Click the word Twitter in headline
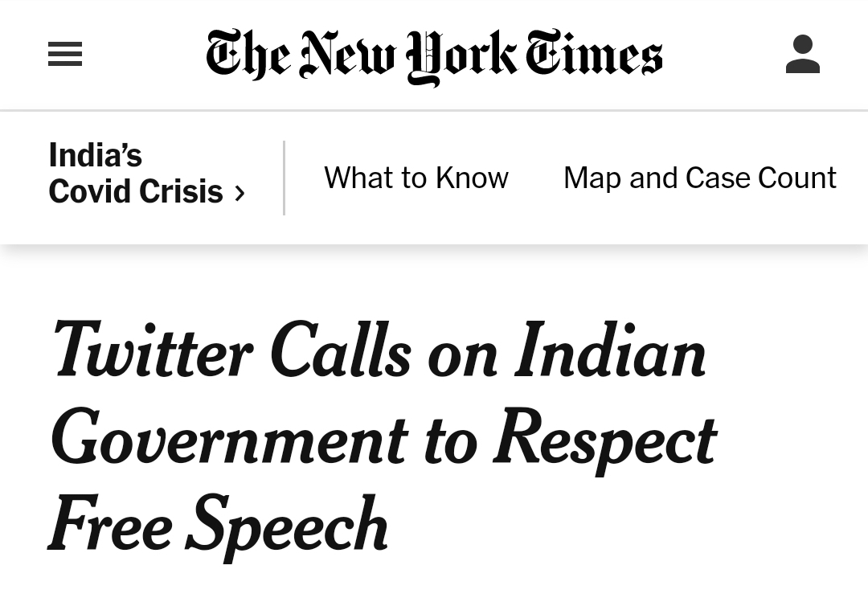Viewport: 868px width, 598px height. pos(152,352)
